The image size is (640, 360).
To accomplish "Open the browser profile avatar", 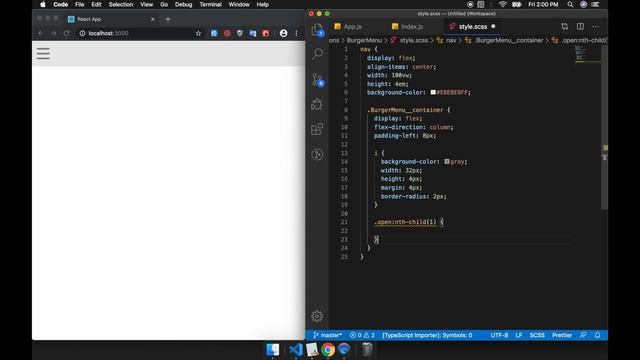I will click(283, 33).
